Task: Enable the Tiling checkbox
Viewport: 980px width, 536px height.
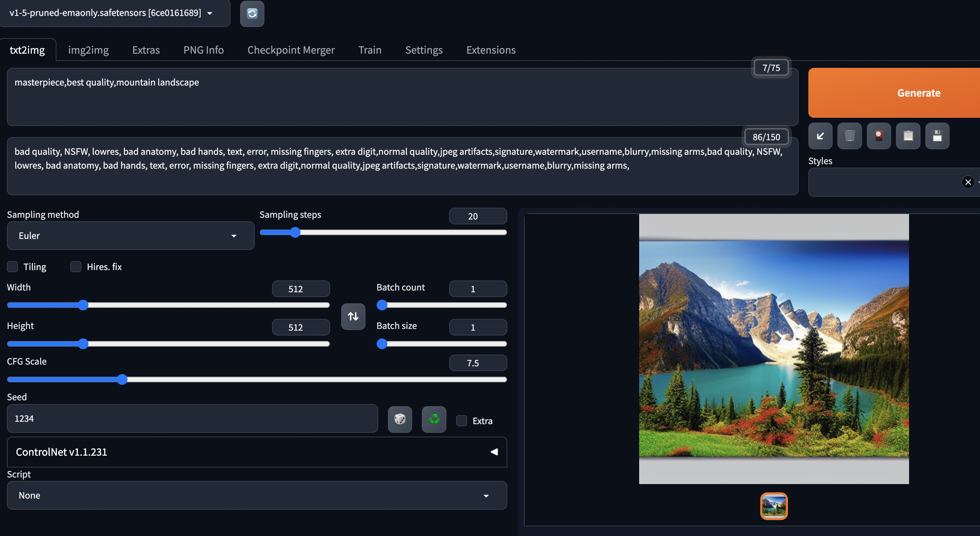Action: pos(12,267)
